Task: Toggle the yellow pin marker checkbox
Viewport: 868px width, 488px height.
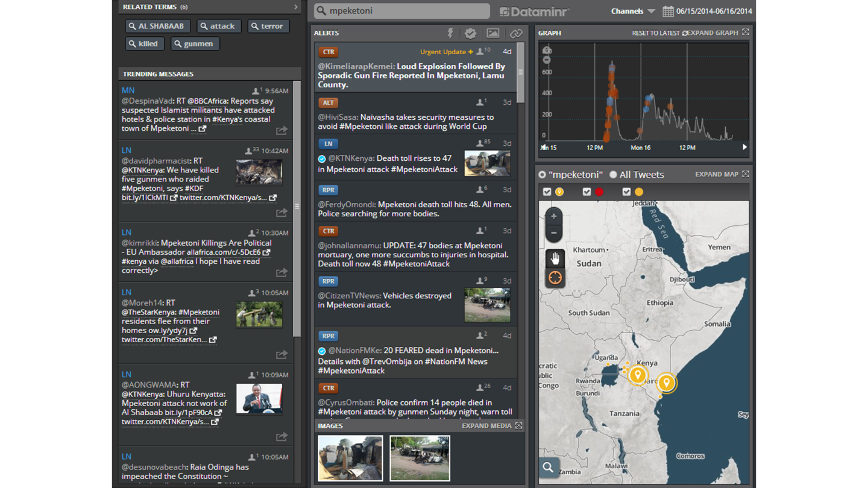Action: coord(547,192)
